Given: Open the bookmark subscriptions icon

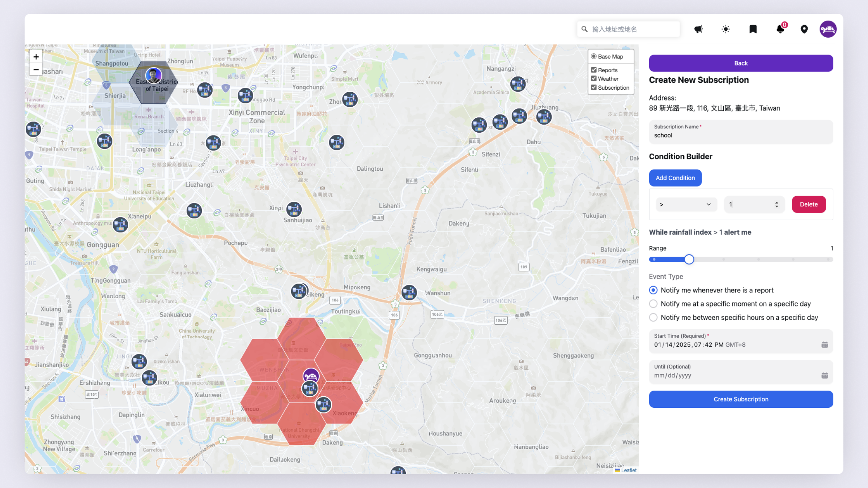Looking at the screenshot, I should click(x=753, y=29).
